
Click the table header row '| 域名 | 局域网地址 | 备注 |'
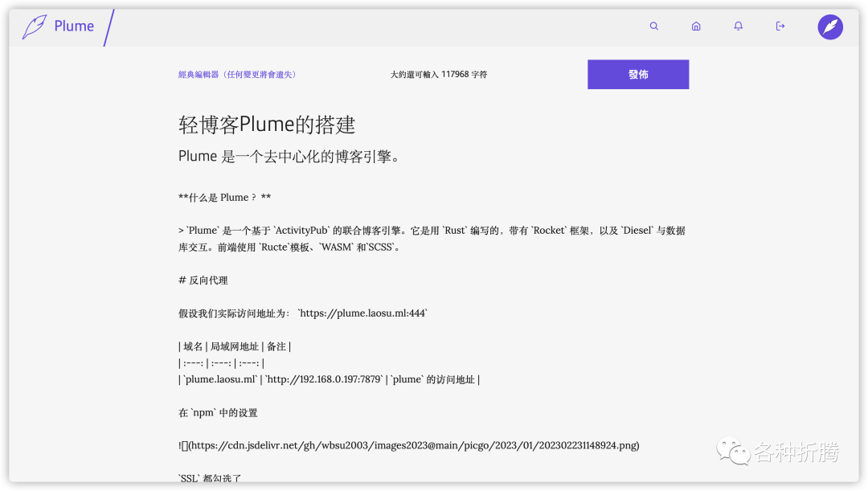(235, 346)
